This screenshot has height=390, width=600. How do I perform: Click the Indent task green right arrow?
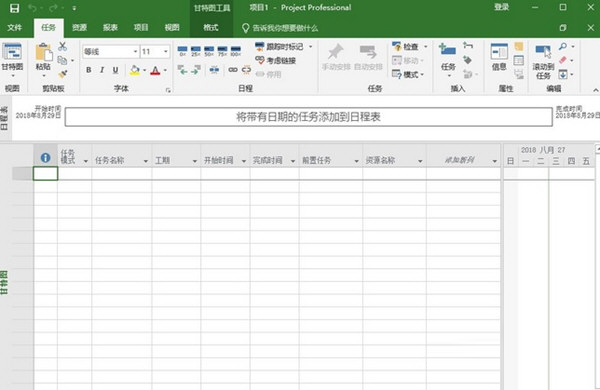(196, 70)
